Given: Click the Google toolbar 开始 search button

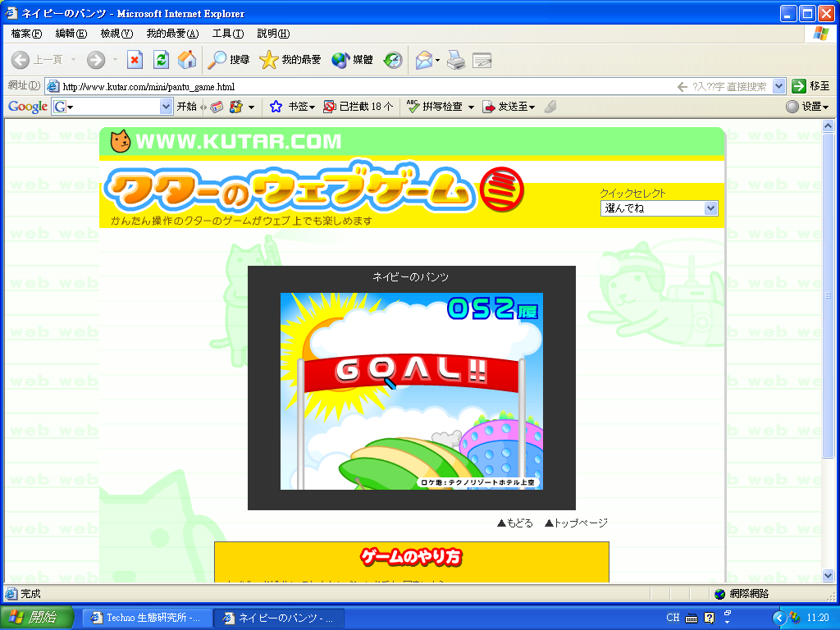Looking at the screenshot, I should [x=186, y=107].
